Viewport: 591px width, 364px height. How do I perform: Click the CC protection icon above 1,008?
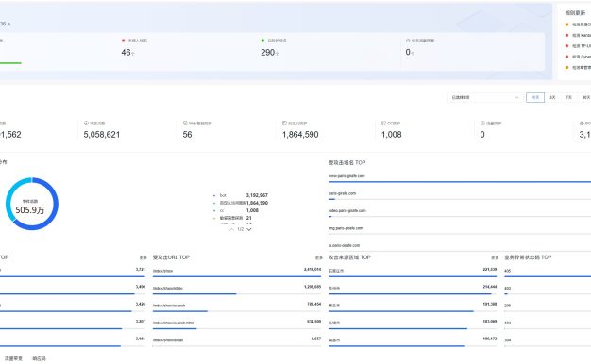click(383, 124)
